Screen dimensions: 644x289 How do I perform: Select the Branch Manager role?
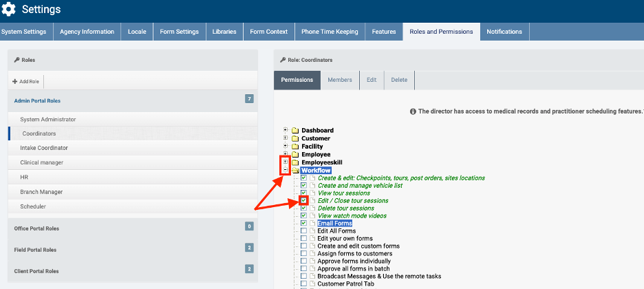(x=133, y=192)
